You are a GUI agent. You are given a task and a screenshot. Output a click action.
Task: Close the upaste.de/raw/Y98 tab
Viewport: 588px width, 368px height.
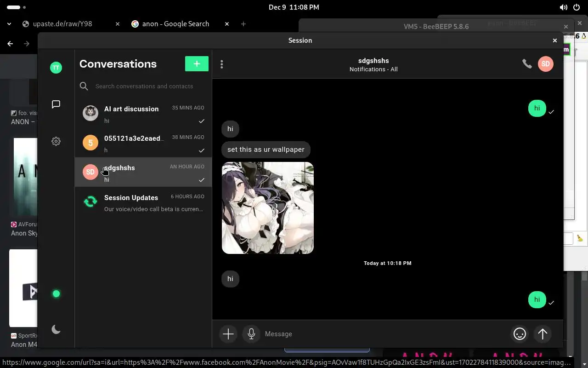118,24
